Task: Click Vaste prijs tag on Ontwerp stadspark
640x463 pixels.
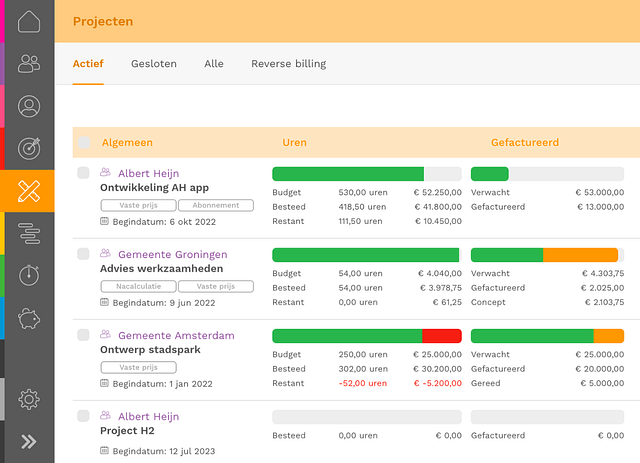Action: (138, 367)
